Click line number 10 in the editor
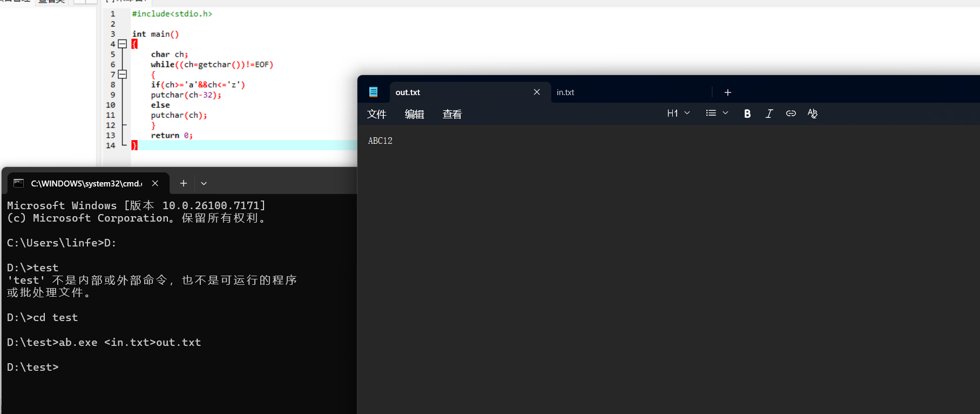The height and width of the screenshot is (414, 980). tap(110, 105)
